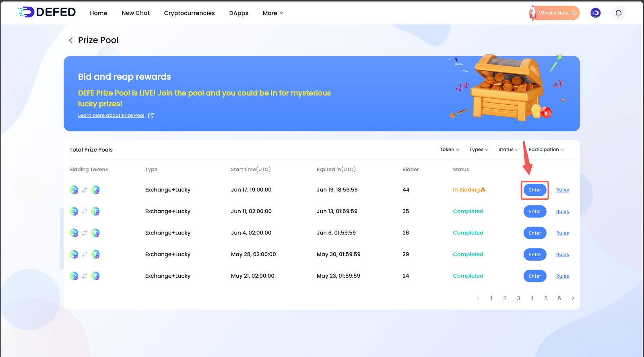
Task: Jump to page 4 of prize pools
Action: 532,298
